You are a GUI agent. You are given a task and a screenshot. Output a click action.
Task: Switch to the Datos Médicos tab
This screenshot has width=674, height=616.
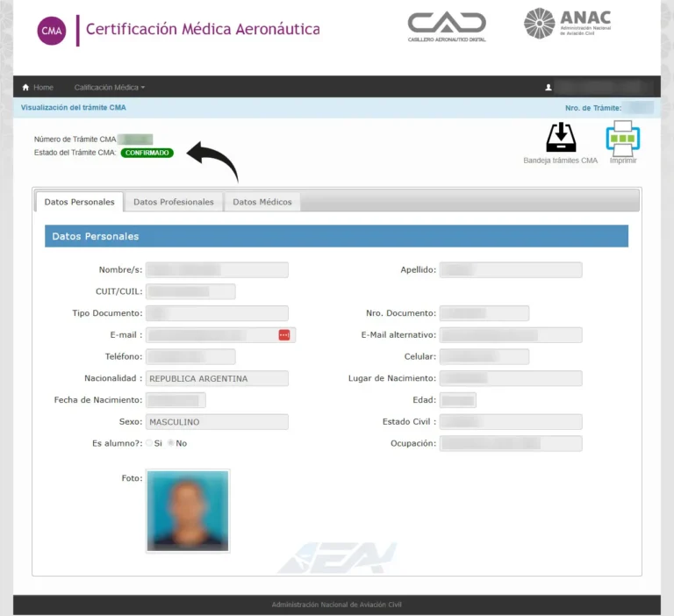tap(262, 202)
